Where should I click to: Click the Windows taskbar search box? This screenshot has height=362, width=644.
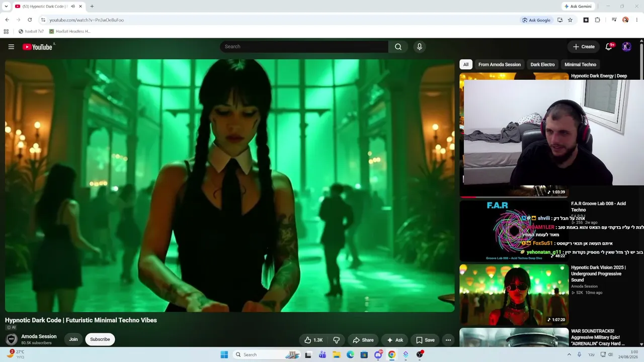coord(268,354)
